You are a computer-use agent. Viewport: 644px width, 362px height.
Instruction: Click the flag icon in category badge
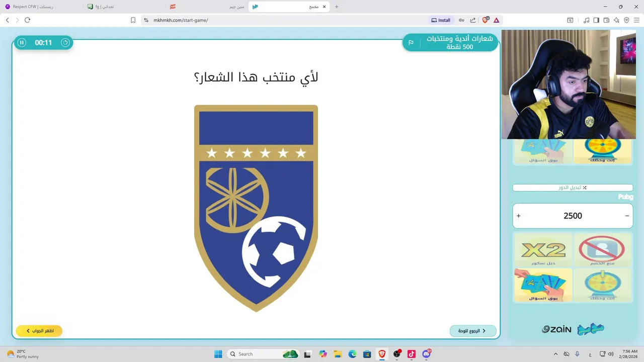(x=411, y=43)
